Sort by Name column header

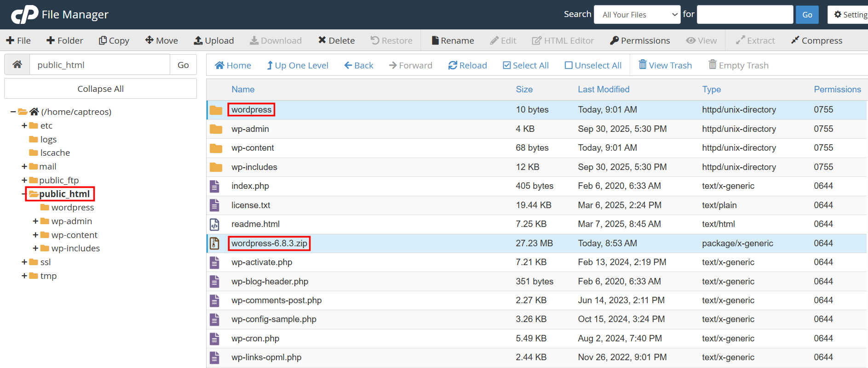pos(243,90)
